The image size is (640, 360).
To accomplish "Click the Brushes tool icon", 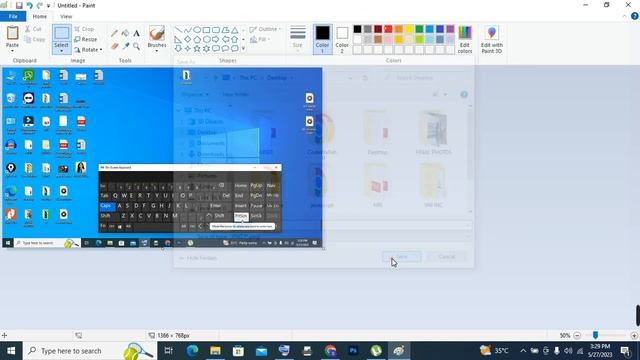I will coord(157,33).
